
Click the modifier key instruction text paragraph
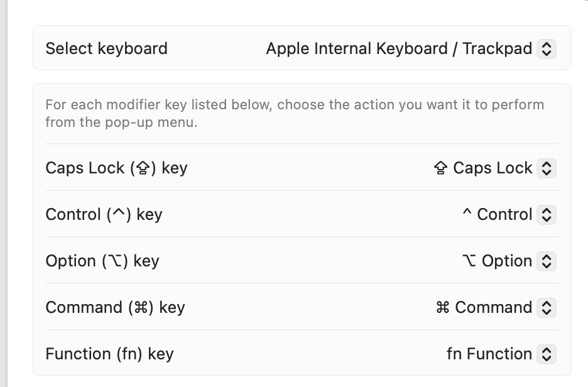(x=295, y=113)
